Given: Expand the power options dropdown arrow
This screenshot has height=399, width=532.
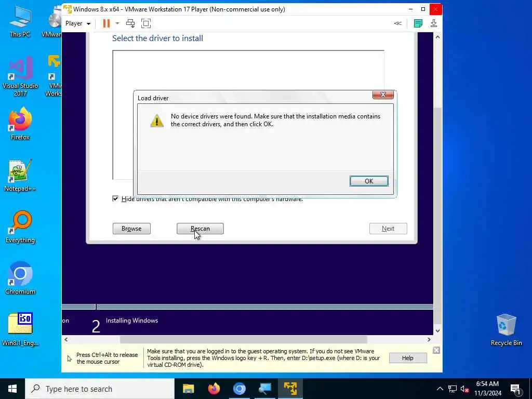Looking at the screenshot, I should pyautogui.click(x=117, y=23).
